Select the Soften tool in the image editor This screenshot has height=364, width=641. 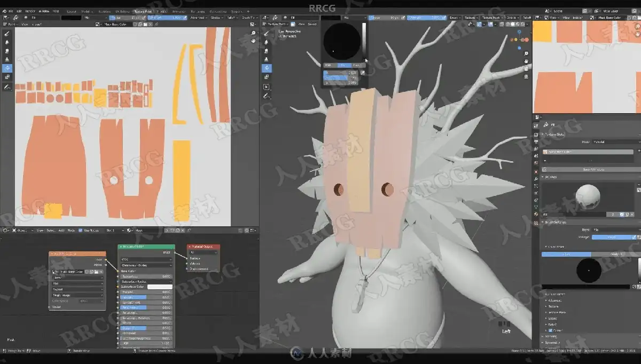[x=7, y=42]
